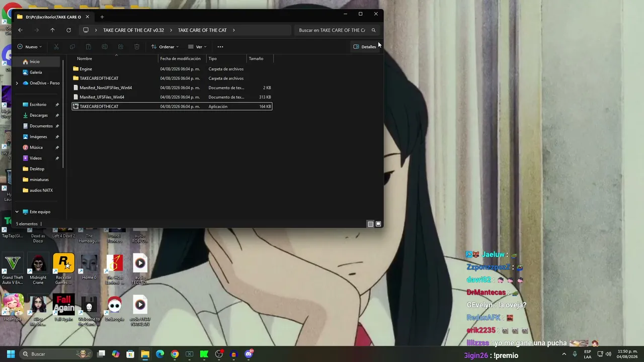Open the Nuevo dropdown
Image resolution: width=644 pixels, height=362 pixels.
(x=30, y=47)
